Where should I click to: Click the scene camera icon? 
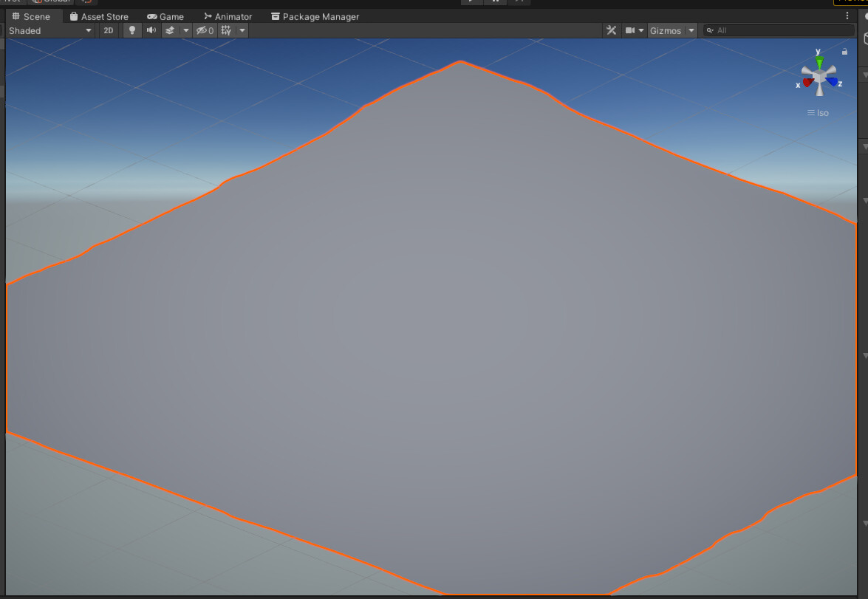point(632,30)
